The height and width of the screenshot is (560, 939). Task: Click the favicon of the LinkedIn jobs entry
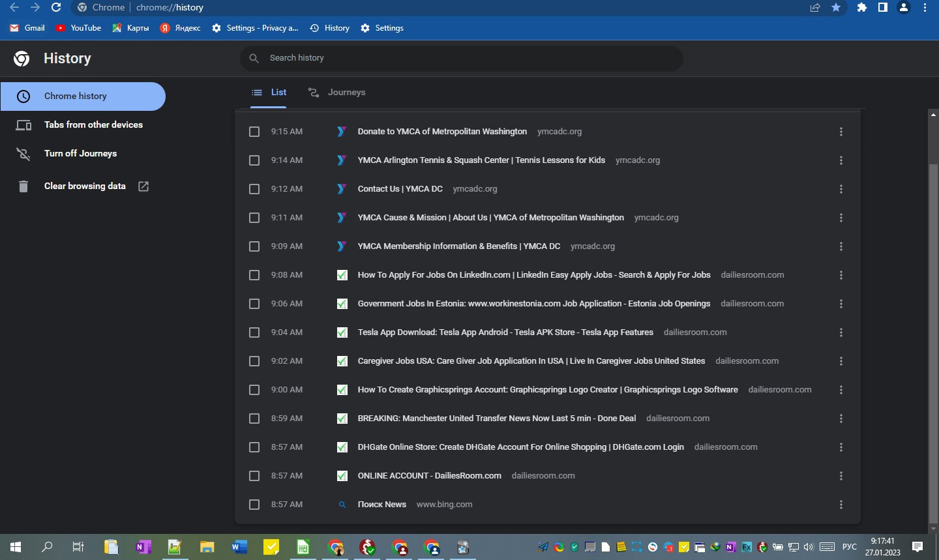click(x=342, y=275)
